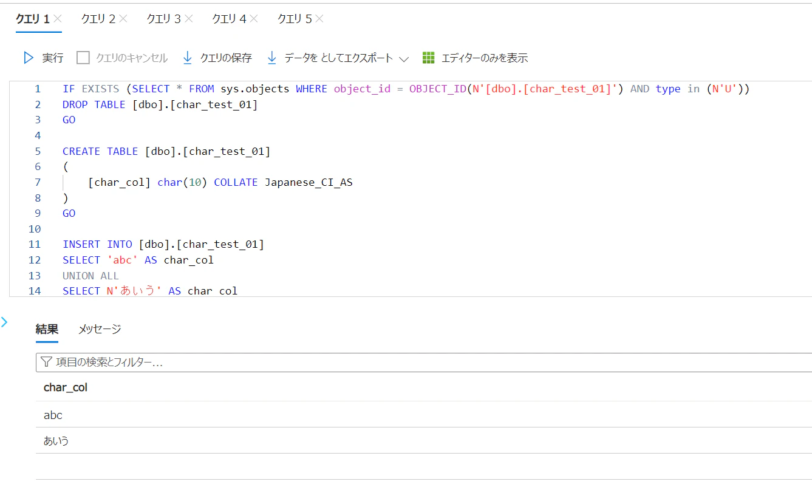Click the クエリの保存 download arrow icon
This screenshot has height=504, width=812.
click(188, 58)
